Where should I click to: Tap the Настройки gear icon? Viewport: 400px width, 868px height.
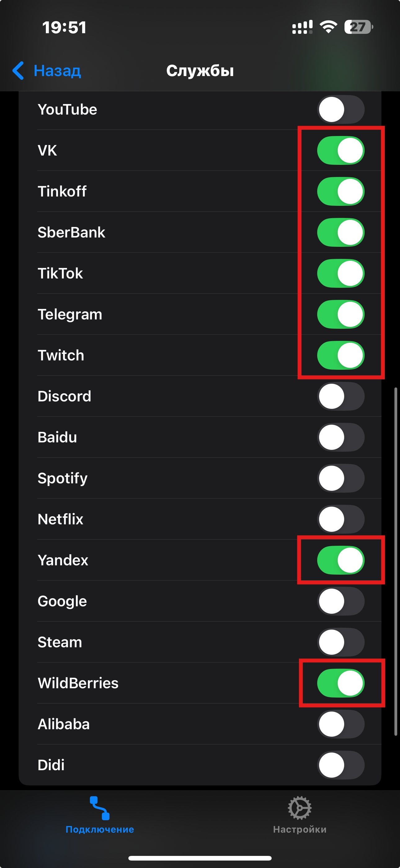click(x=299, y=808)
